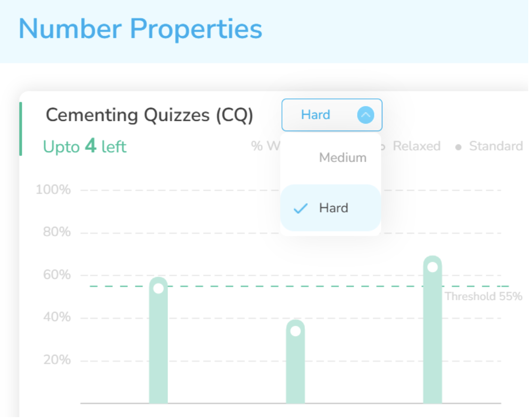Click the Cementing Quizzes (CQ) title

(149, 115)
